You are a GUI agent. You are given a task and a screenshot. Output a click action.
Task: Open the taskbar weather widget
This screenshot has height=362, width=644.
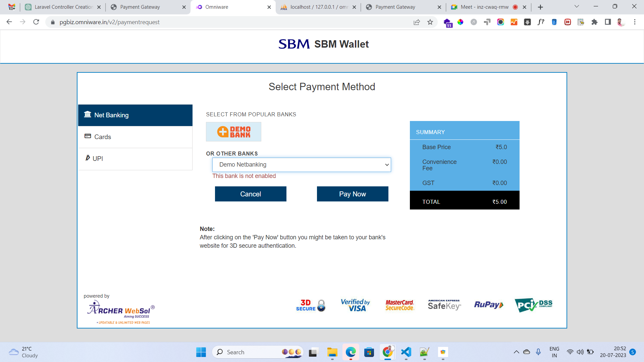coord(23,352)
